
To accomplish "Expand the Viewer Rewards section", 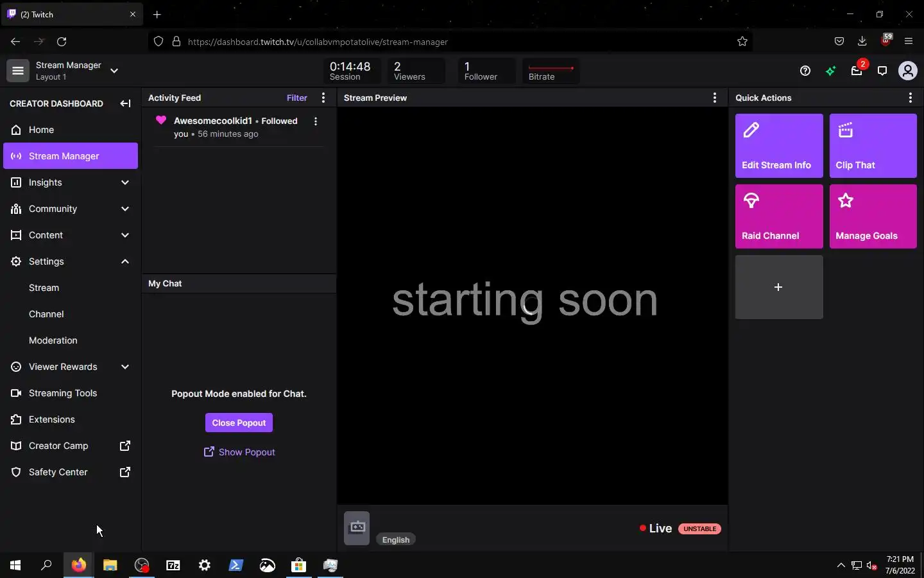I will pyautogui.click(x=71, y=367).
